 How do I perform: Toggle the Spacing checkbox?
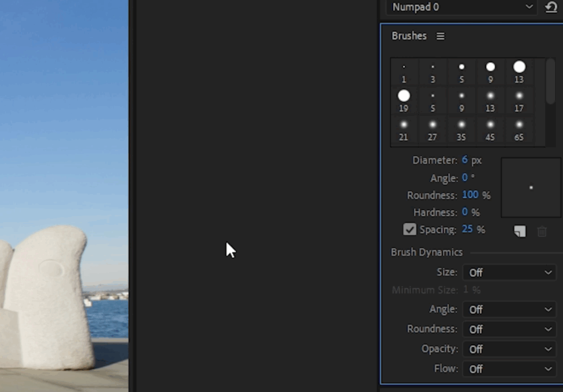pos(409,229)
